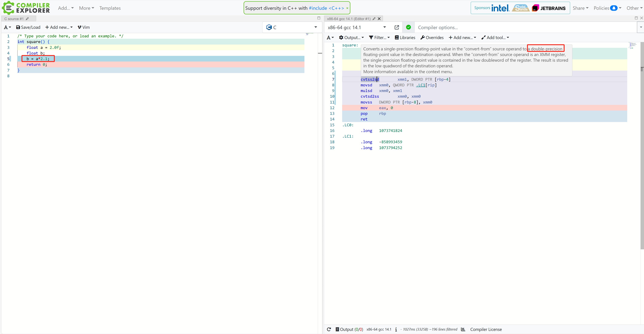The image size is (644, 334).
Task: Click the compiler info icon in status bar
Action: 396,330
